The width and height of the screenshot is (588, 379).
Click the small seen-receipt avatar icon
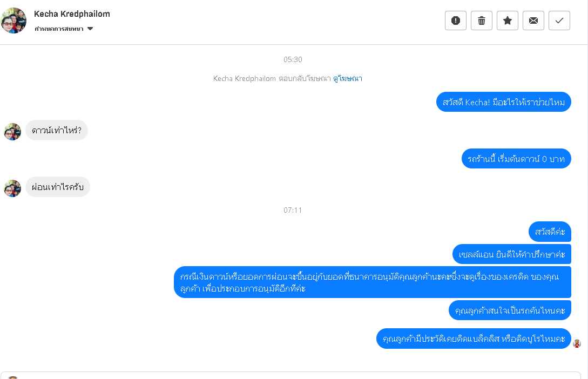pos(577,343)
